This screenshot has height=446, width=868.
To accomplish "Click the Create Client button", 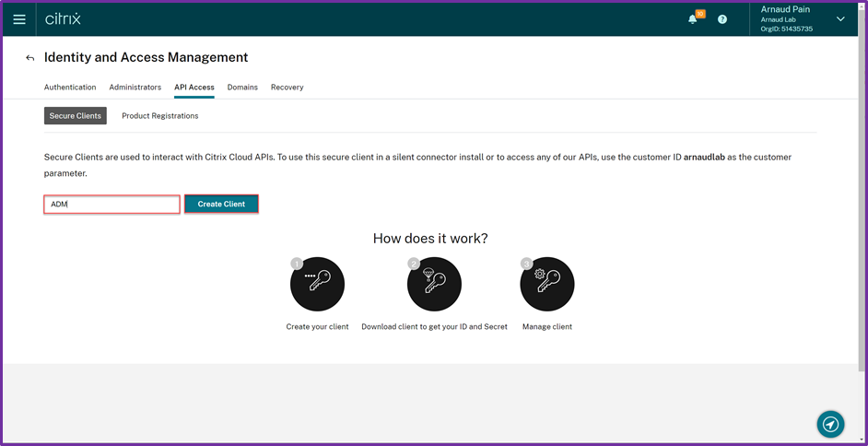I will click(221, 205).
